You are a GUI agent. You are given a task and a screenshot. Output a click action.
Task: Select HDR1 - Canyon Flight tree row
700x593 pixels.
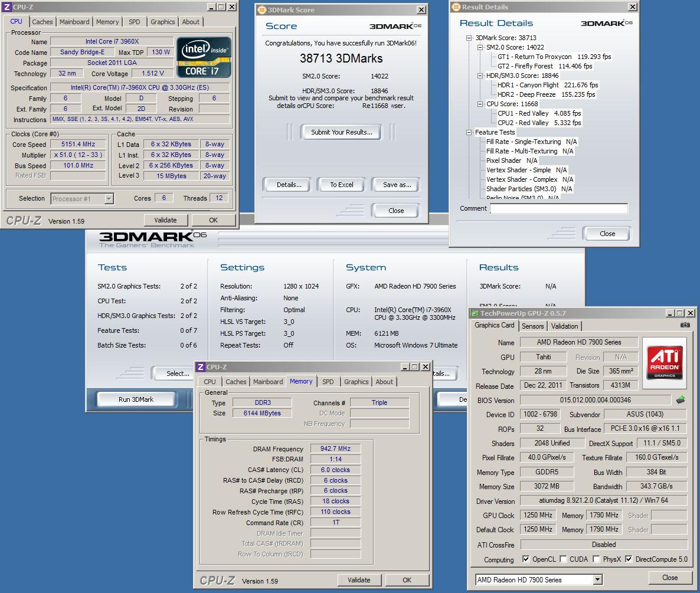(x=548, y=85)
